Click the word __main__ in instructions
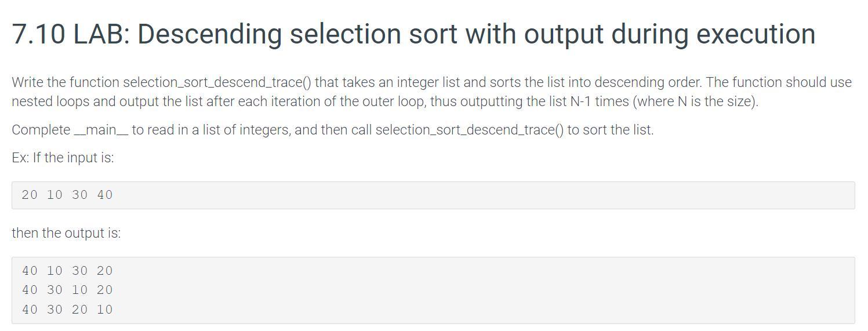 tap(101, 130)
